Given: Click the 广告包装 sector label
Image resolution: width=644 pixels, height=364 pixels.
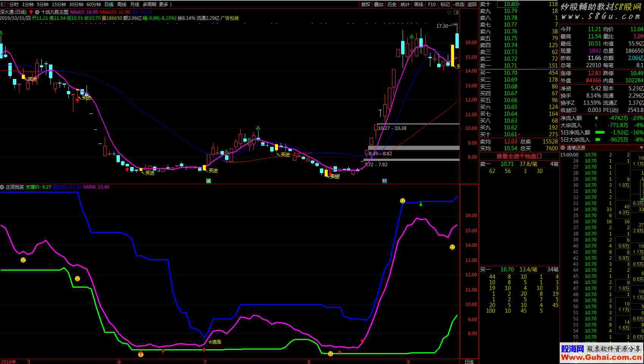Looking at the screenshot, I should (x=230, y=18).
